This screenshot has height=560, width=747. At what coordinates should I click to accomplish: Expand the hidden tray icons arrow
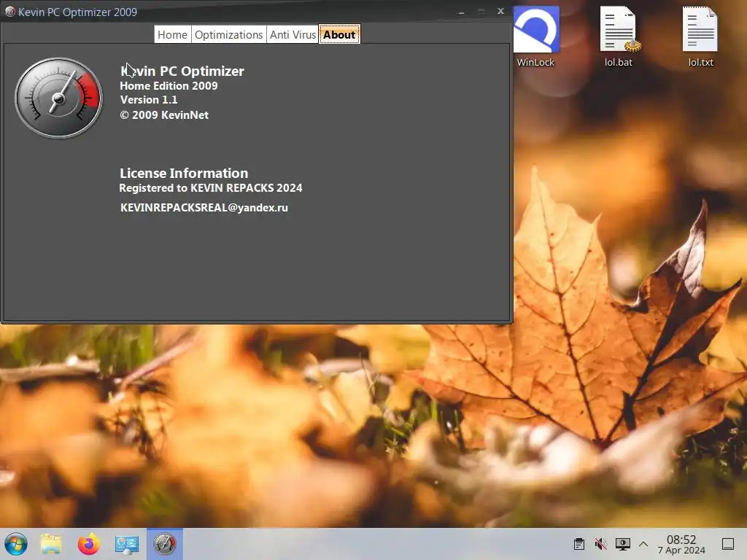pos(643,544)
